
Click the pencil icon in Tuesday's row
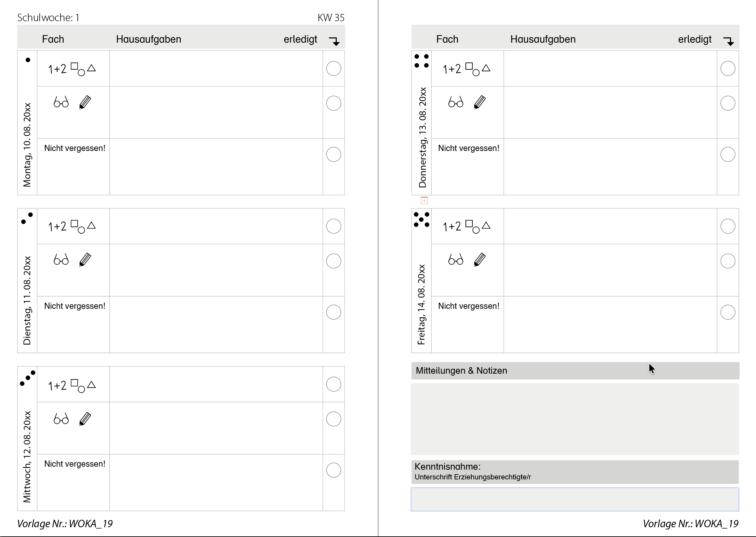[85, 260]
